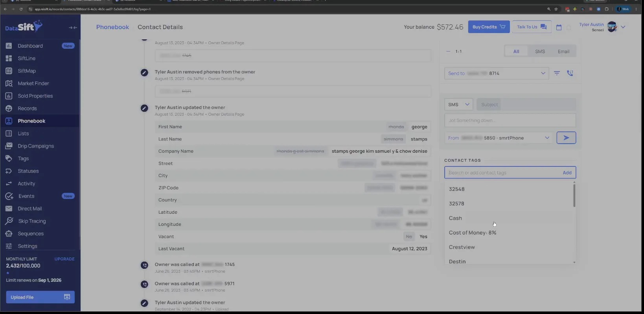Image resolution: width=644 pixels, height=314 pixels.
Task: Open Statuses in the sidebar
Action: click(x=28, y=171)
